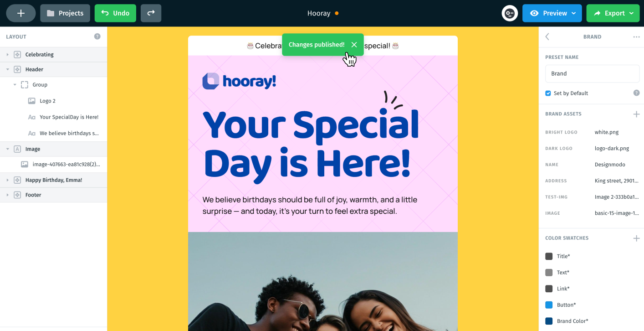This screenshot has width=644, height=331.
Task: Add a new color swatch with plus icon
Action: [636, 238]
